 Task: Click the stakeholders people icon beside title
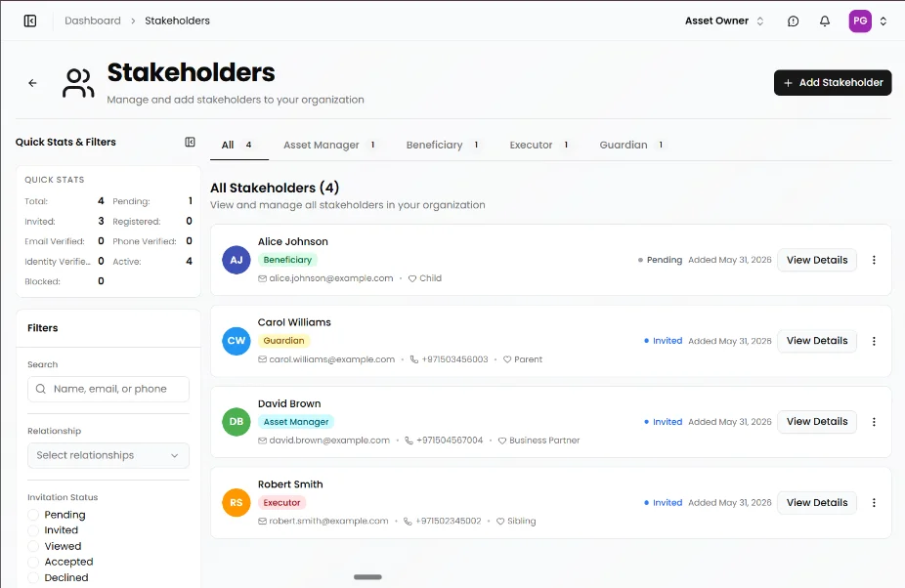click(78, 83)
